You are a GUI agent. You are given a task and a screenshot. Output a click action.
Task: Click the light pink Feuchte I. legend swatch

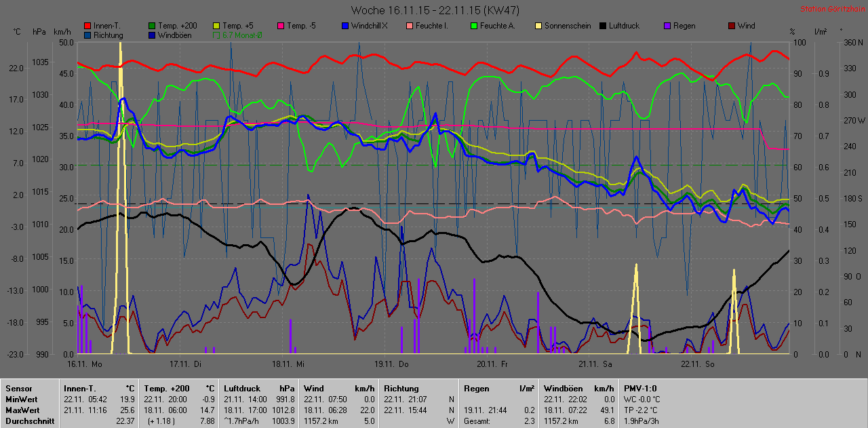coord(410,26)
